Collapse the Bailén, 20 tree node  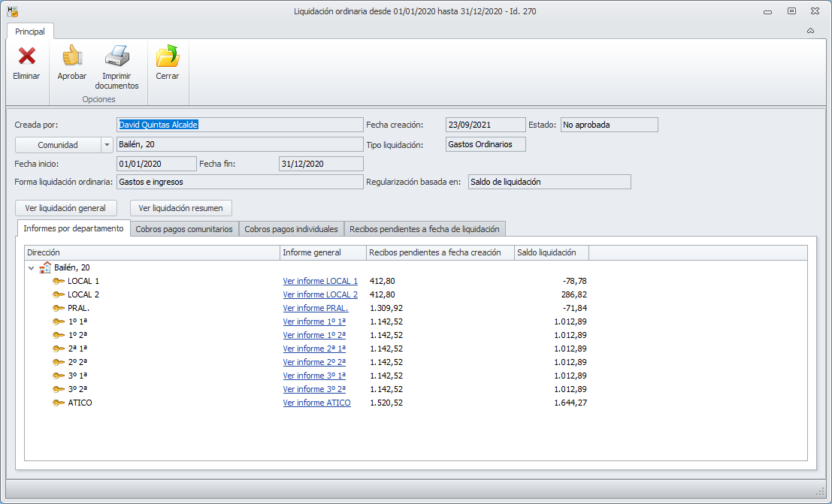[x=32, y=267]
